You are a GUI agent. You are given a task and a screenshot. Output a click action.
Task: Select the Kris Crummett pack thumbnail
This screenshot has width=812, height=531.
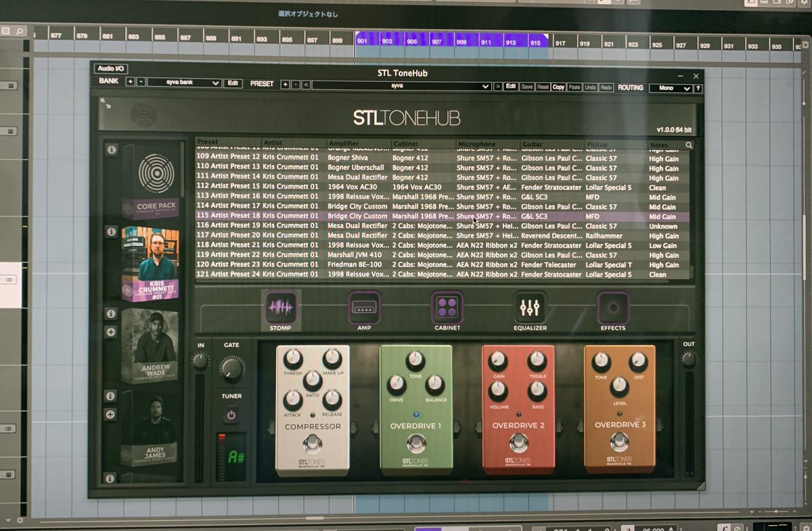[x=150, y=264]
